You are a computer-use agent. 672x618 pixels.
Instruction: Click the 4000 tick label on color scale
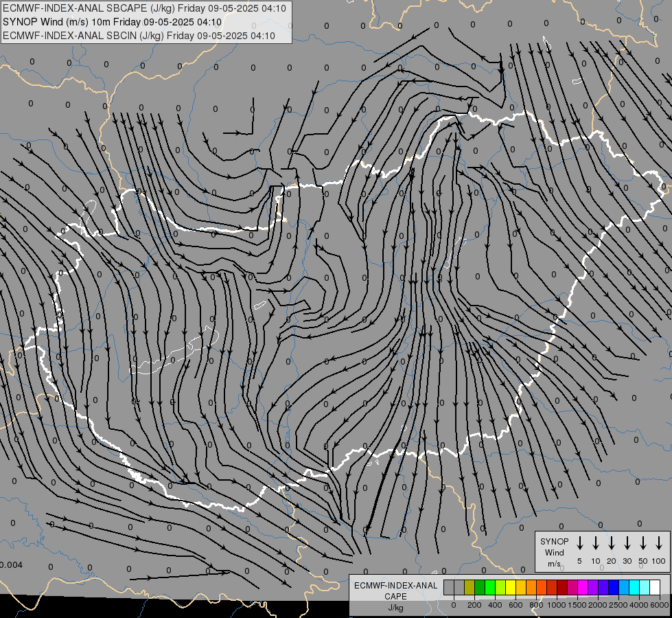click(x=639, y=605)
